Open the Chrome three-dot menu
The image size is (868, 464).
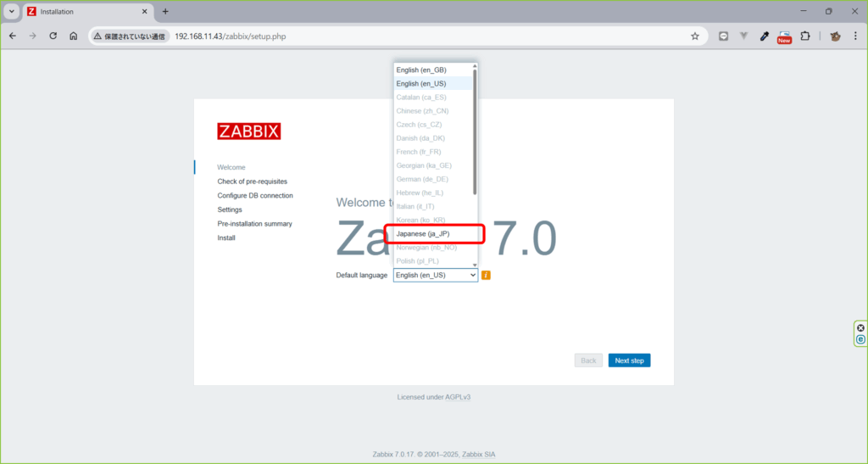(855, 36)
